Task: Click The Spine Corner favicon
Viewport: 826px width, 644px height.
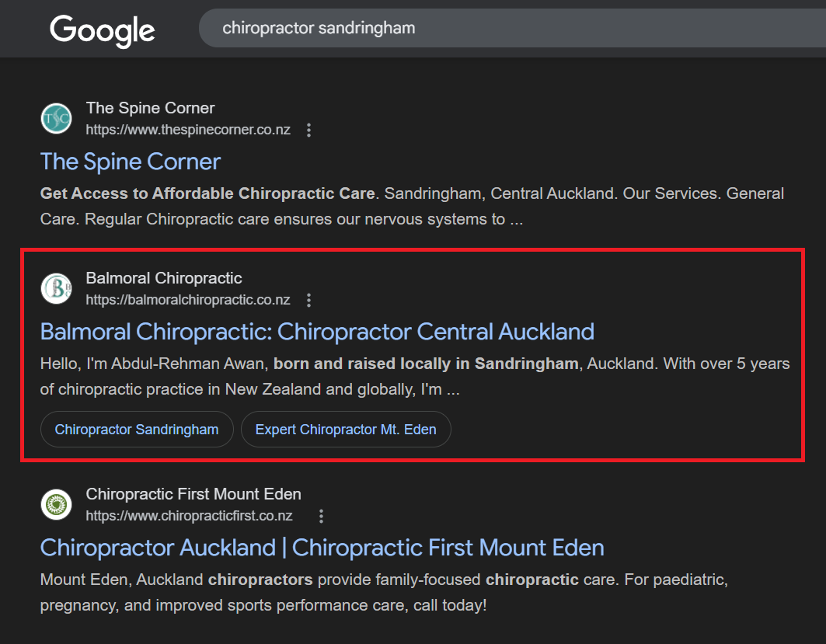Action: tap(56, 119)
